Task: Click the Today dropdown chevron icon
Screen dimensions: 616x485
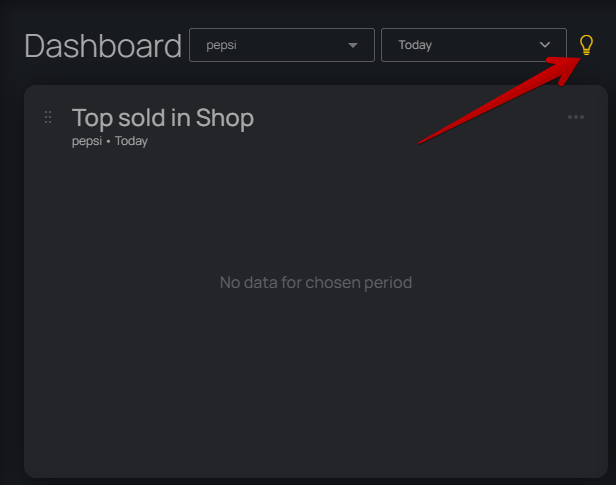Action: click(545, 45)
